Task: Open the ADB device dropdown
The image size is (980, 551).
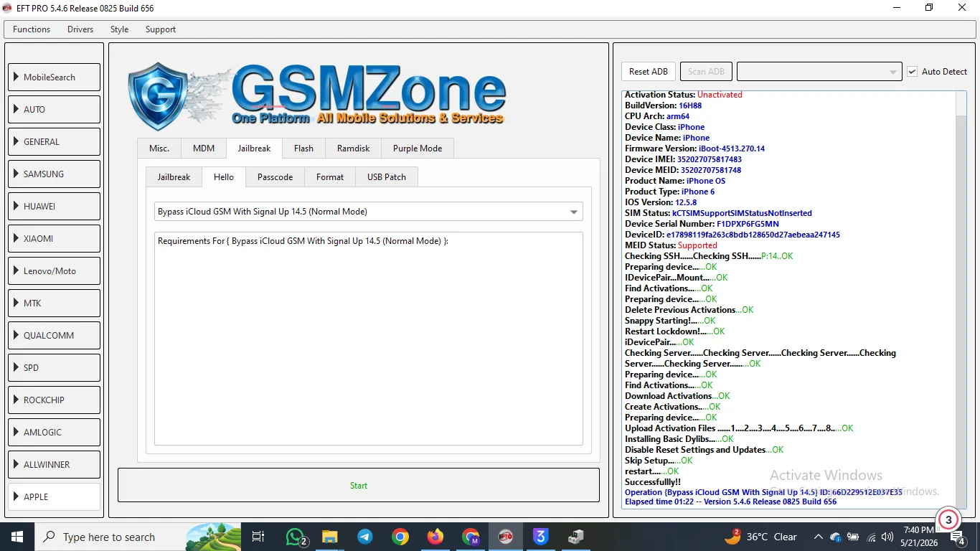Action: (x=819, y=72)
